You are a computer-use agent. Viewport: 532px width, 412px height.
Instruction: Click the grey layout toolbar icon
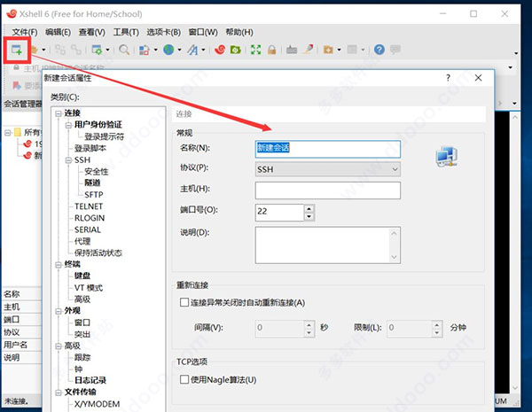tap(352, 50)
